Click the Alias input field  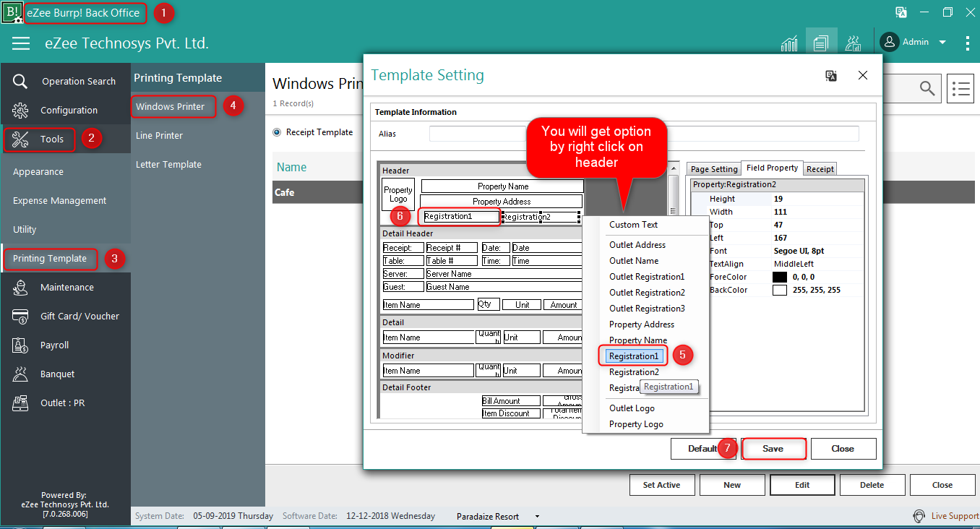point(644,134)
